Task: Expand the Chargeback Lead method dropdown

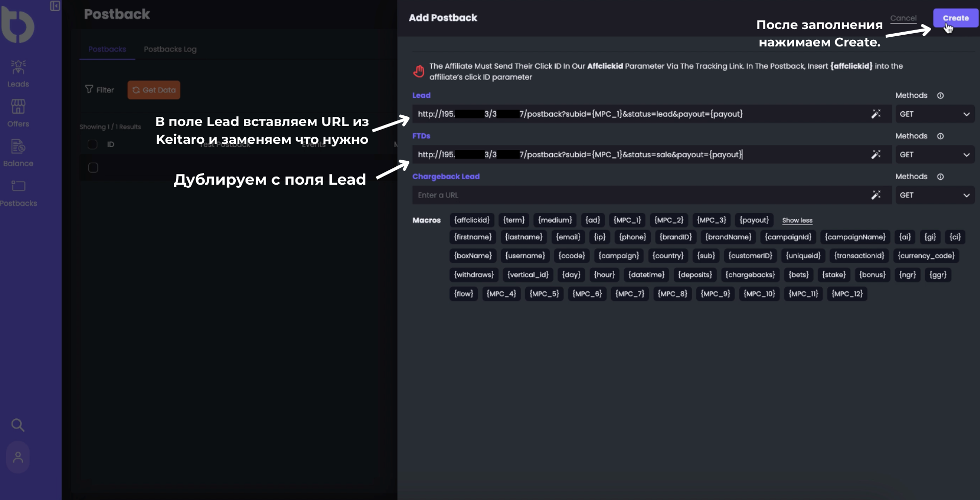Action: coord(935,195)
